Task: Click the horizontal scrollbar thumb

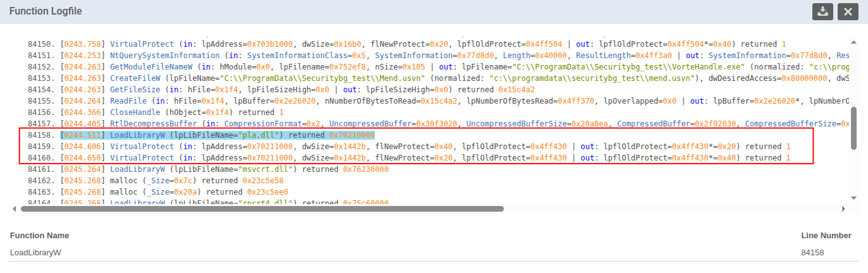Action: (x=262, y=209)
